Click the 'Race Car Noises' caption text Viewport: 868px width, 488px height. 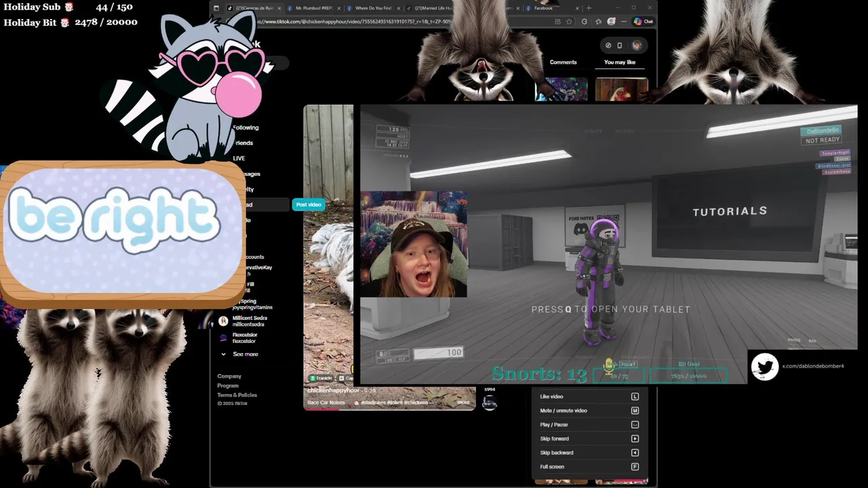tap(326, 403)
